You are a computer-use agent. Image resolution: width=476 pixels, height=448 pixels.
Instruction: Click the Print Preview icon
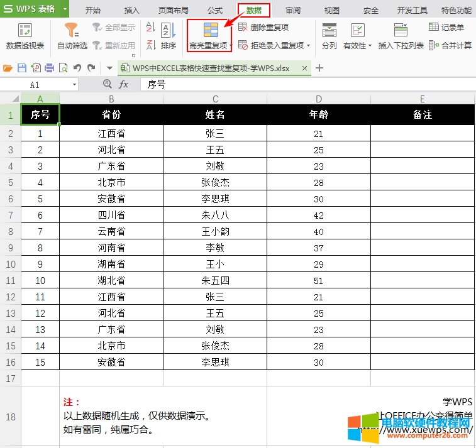click(63, 68)
